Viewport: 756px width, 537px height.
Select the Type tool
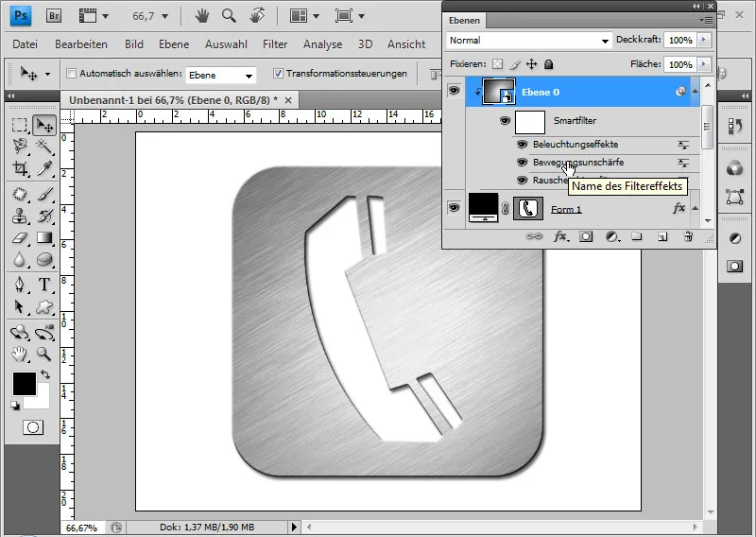(x=44, y=285)
